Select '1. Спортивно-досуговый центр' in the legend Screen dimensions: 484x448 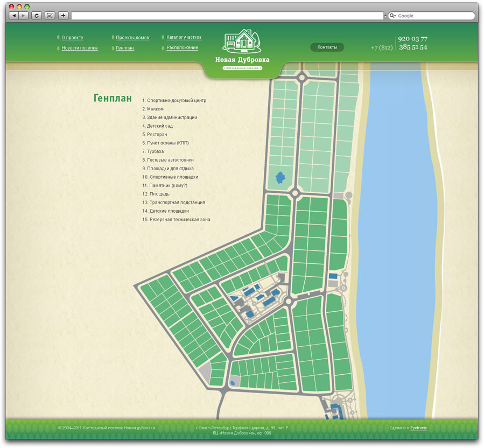tap(174, 100)
